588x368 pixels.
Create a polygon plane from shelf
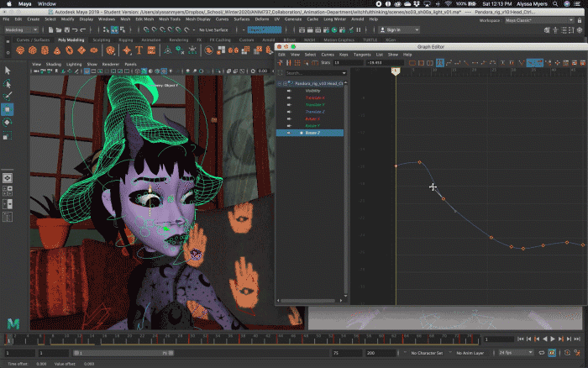(x=81, y=50)
